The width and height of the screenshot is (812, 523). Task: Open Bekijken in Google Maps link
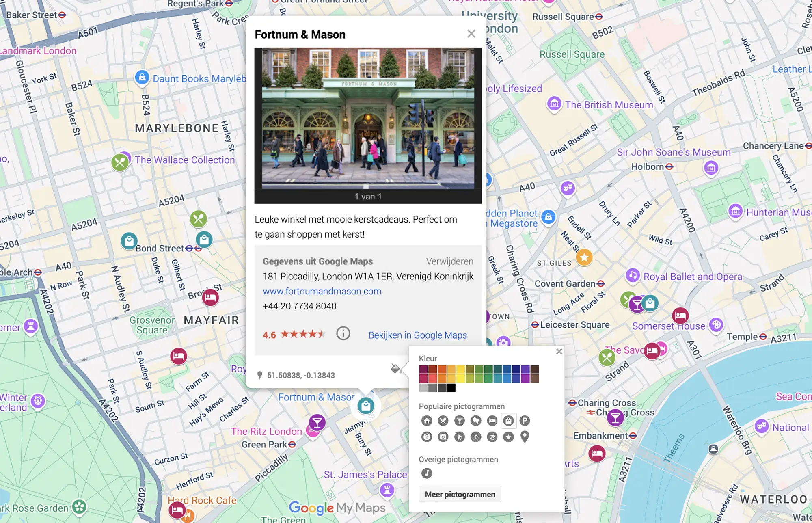coord(417,335)
